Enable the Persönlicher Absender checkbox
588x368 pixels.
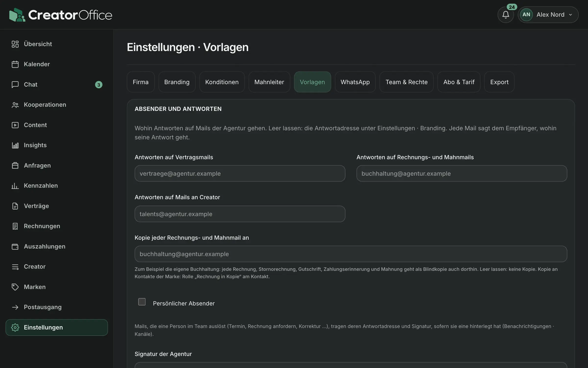click(x=142, y=302)
